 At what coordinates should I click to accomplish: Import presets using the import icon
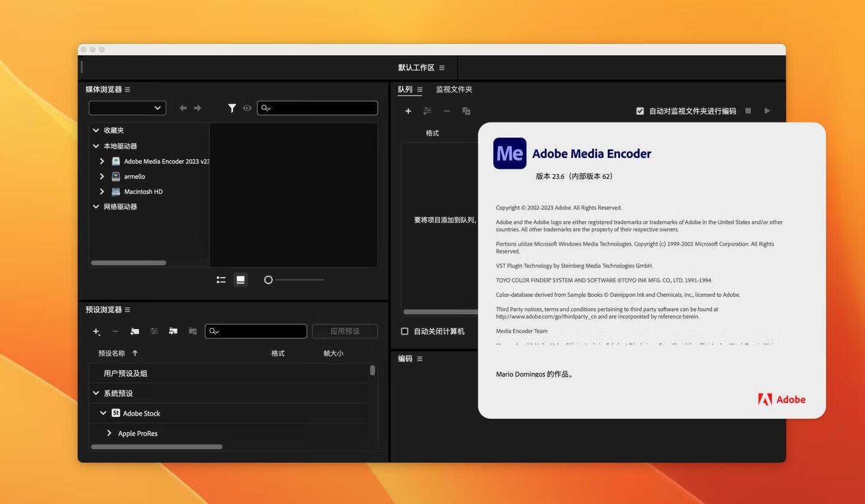tap(173, 331)
